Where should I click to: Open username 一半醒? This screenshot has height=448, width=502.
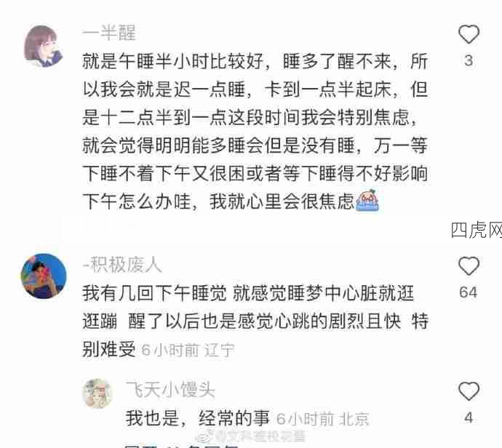109,33
